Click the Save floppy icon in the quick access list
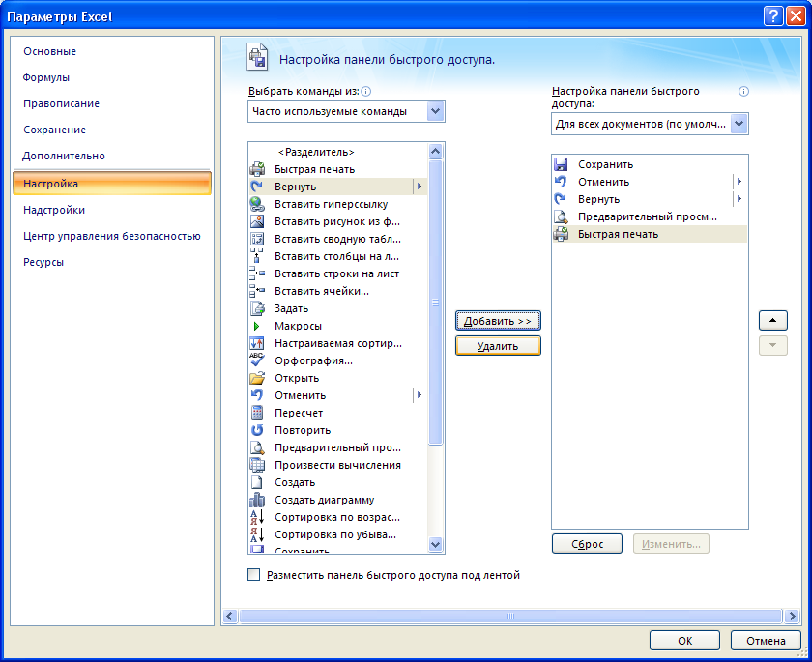 tap(561, 164)
